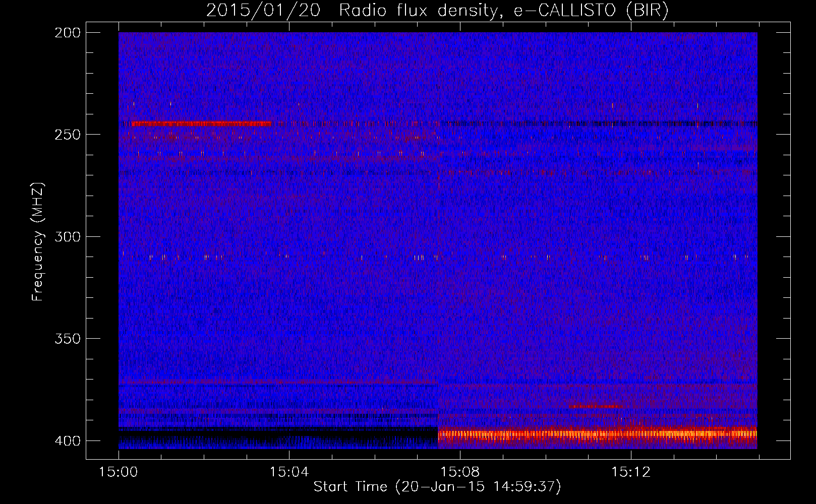Select the '250' frequency axis label
Viewport: 816px width, 504px height.
tap(68, 135)
